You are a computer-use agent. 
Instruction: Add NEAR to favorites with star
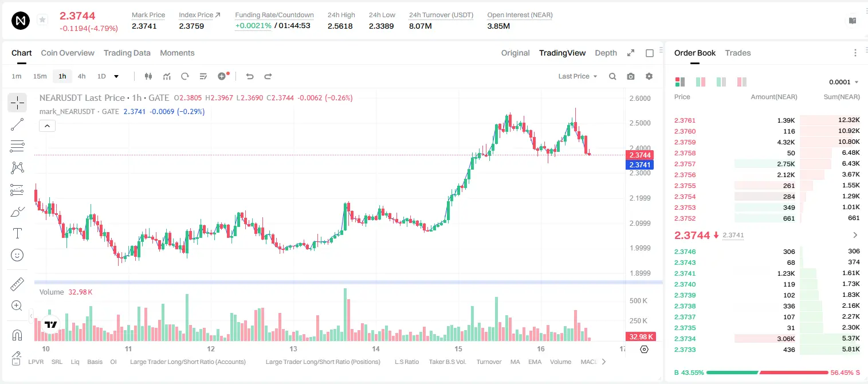tap(42, 20)
